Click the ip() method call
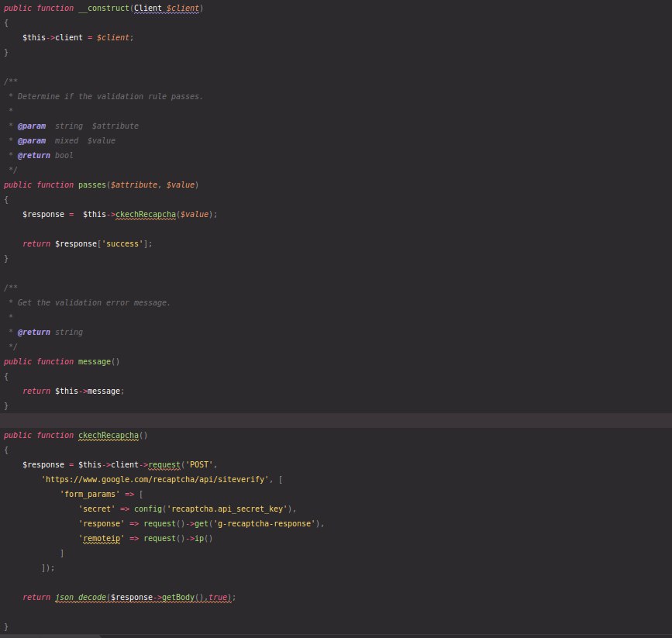The image size is (672, 638). point(204,539)
